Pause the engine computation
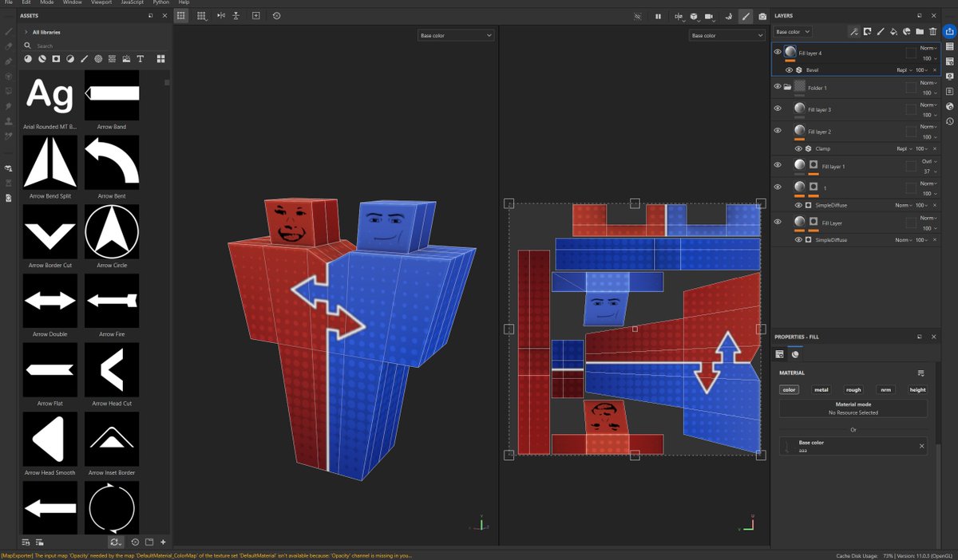The image size is (958, 560). tap(658, 16)
